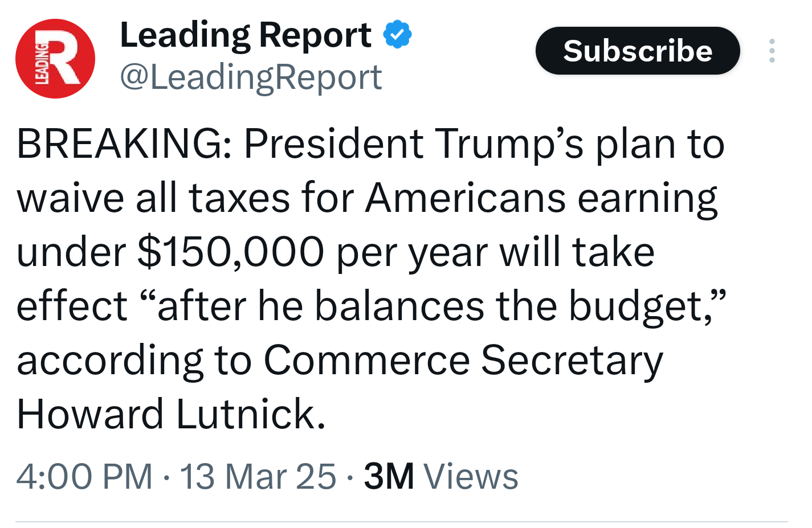Click the words waive all taxes

[153, 198]
